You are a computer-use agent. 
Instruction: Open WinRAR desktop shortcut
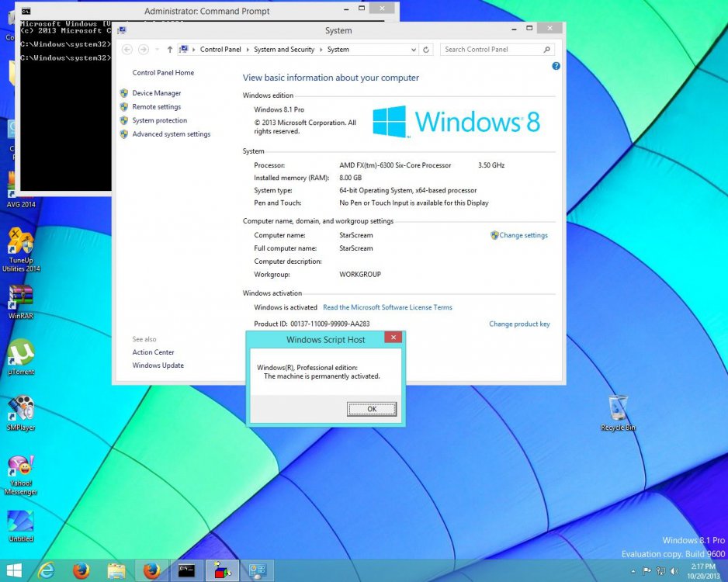[20, 302]
